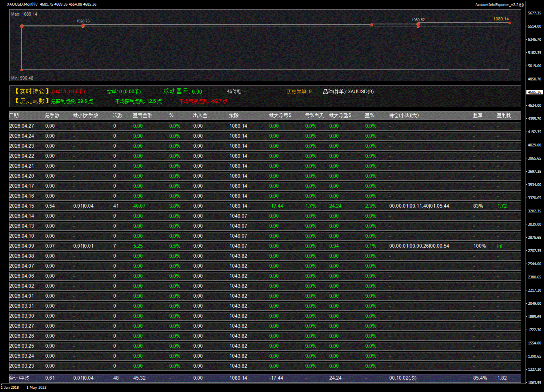Viewport: 544px width, 392px height.
Task: Select the final equity curve point at 1089.14
Action: [x=510, y=22]
